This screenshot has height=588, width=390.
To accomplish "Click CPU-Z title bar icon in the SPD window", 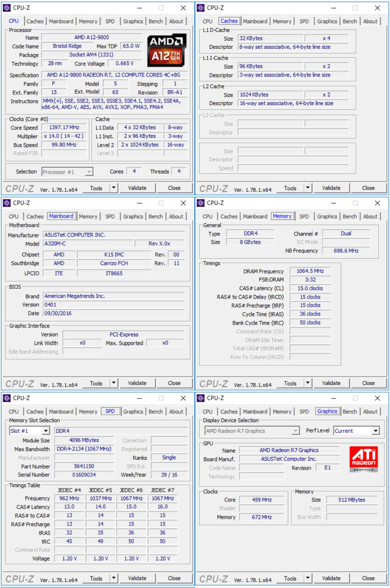I will point(6,398).
